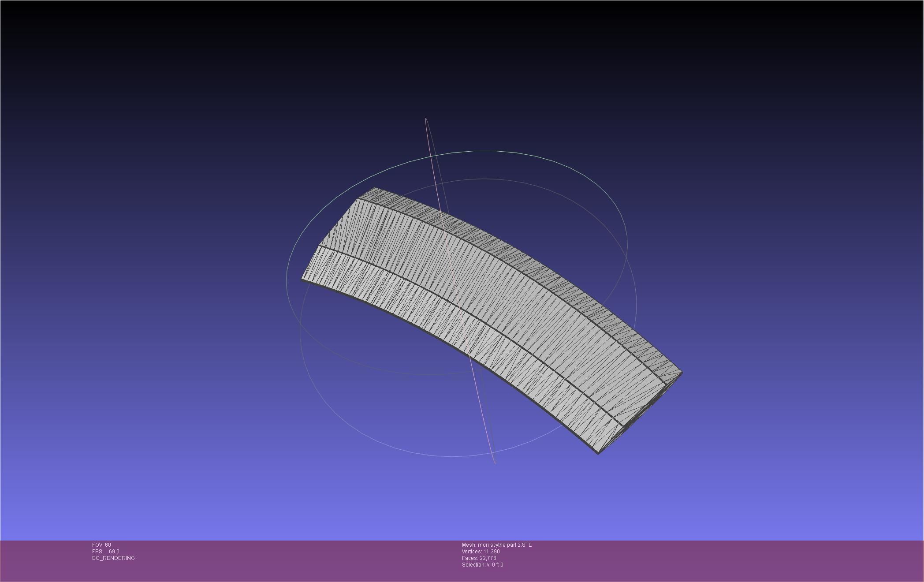Click the Faces: 22,776 text
The height and width of the screenshot is (582, 924).
[479, 558]
